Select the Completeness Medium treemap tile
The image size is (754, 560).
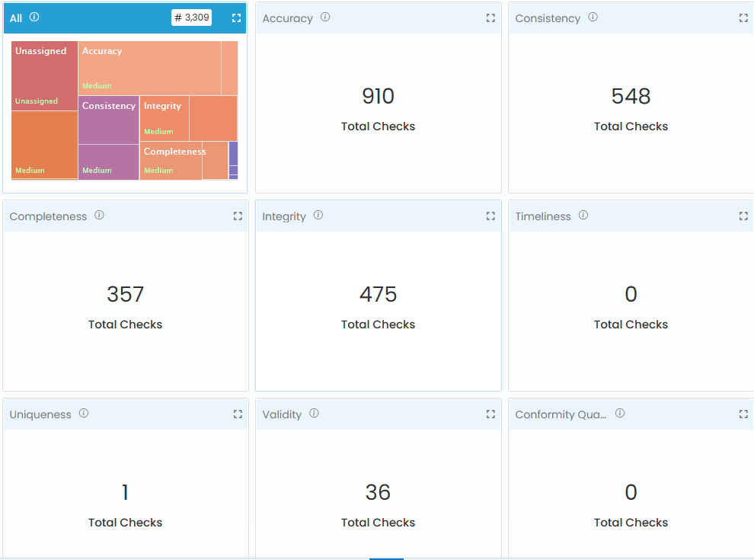(171, 161)
